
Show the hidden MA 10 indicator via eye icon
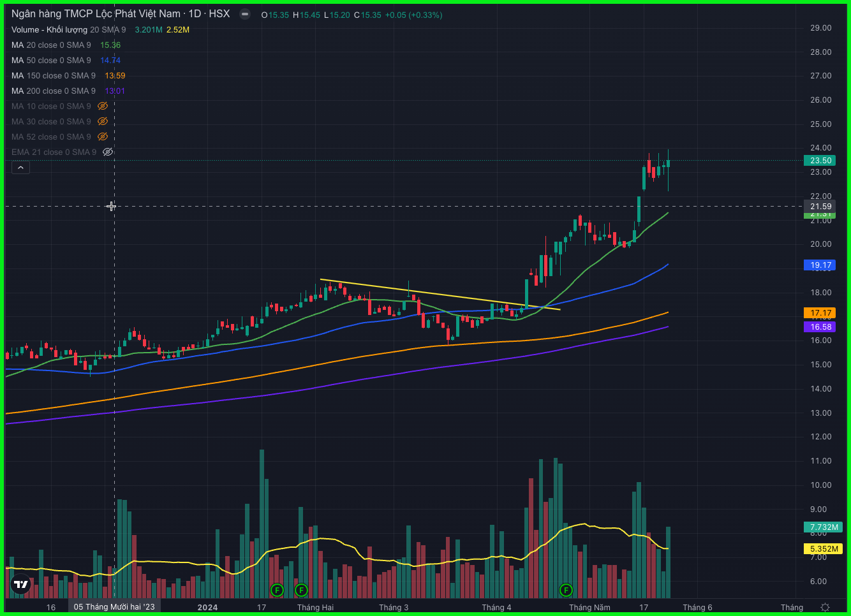(103, 106)
